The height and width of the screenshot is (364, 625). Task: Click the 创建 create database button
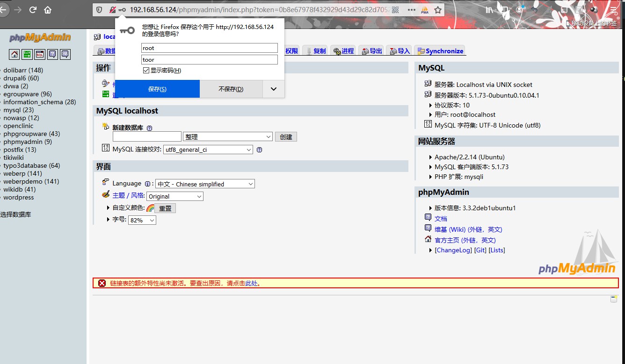(286, 137)
